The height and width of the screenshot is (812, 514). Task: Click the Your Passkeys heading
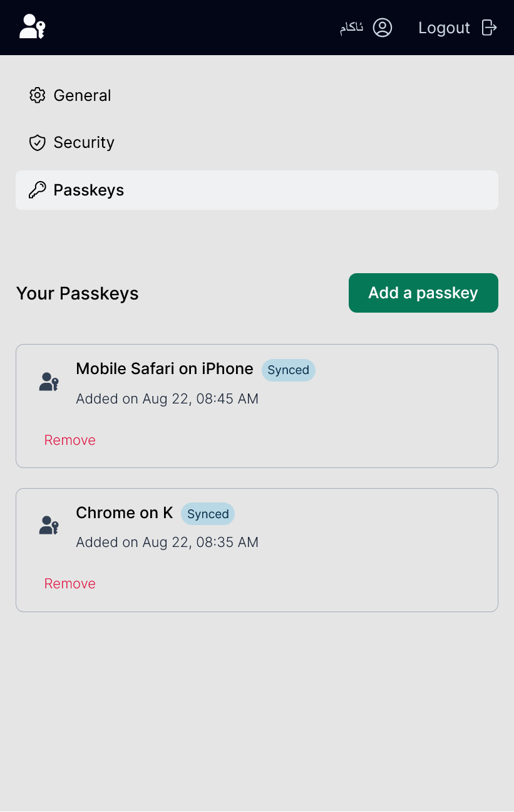tap(77, 293)
